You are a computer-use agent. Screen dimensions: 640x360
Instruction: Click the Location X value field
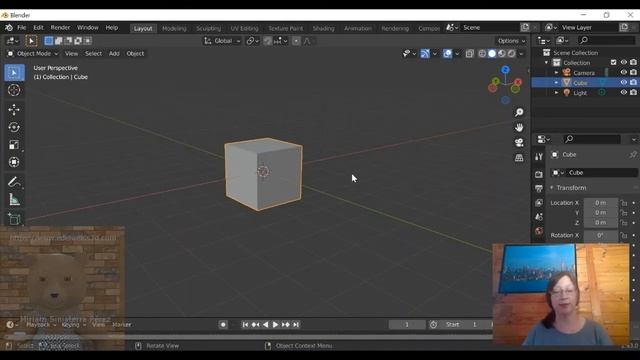click(x=600, y=203)
